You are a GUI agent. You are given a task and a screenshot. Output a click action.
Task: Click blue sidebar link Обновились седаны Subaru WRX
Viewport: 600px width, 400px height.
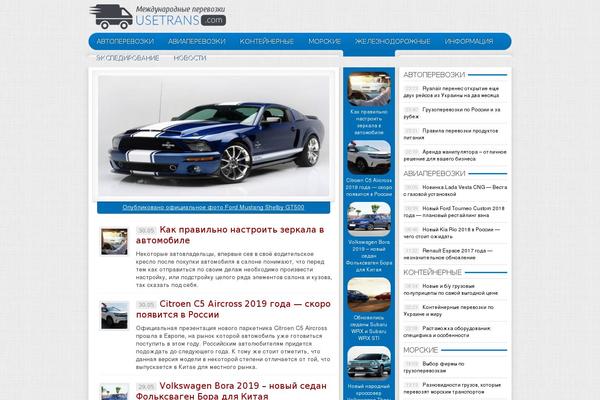[369, 328]
